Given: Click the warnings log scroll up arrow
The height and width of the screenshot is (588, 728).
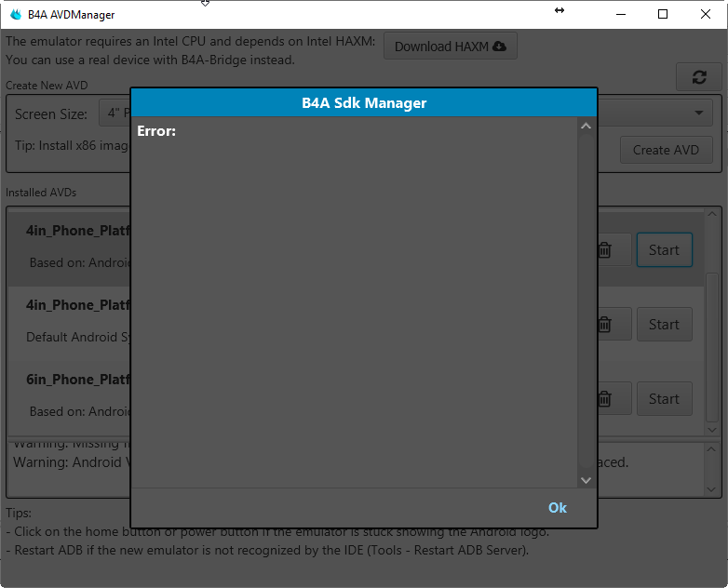Looking at the screenshot, I should click(x=711, y=448).
